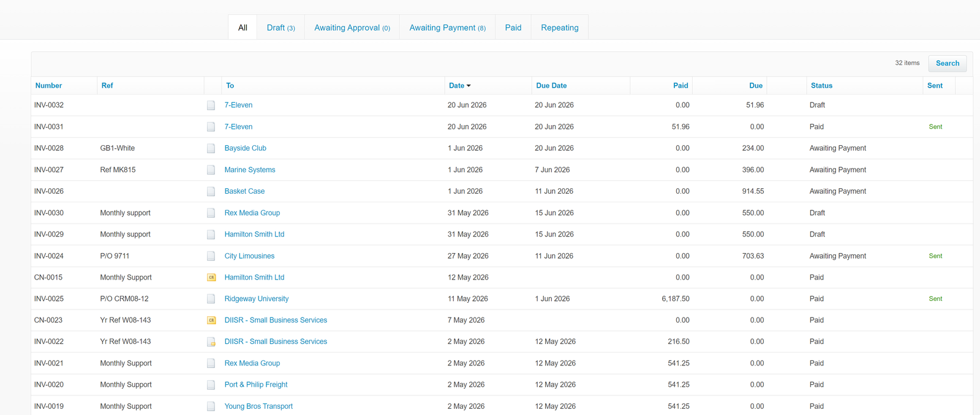
Task: Click the document icon for INV-0030 Rex Media Group
Action: pos(211,213)
